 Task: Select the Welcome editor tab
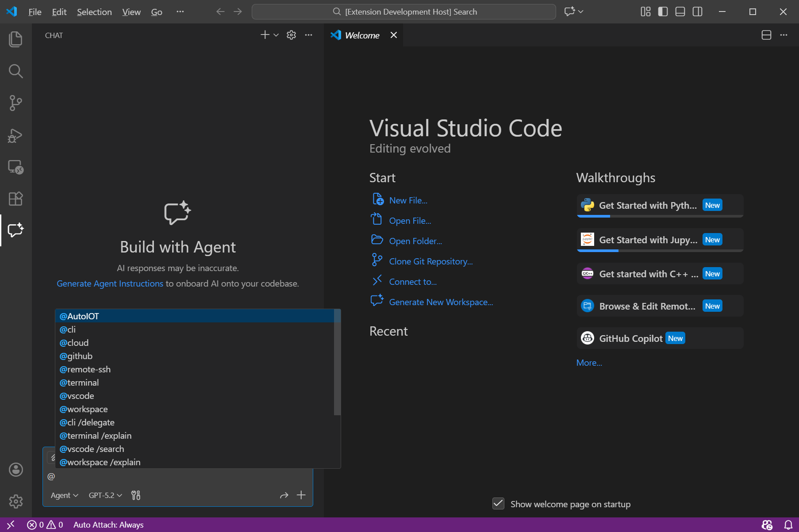[361, 35]
